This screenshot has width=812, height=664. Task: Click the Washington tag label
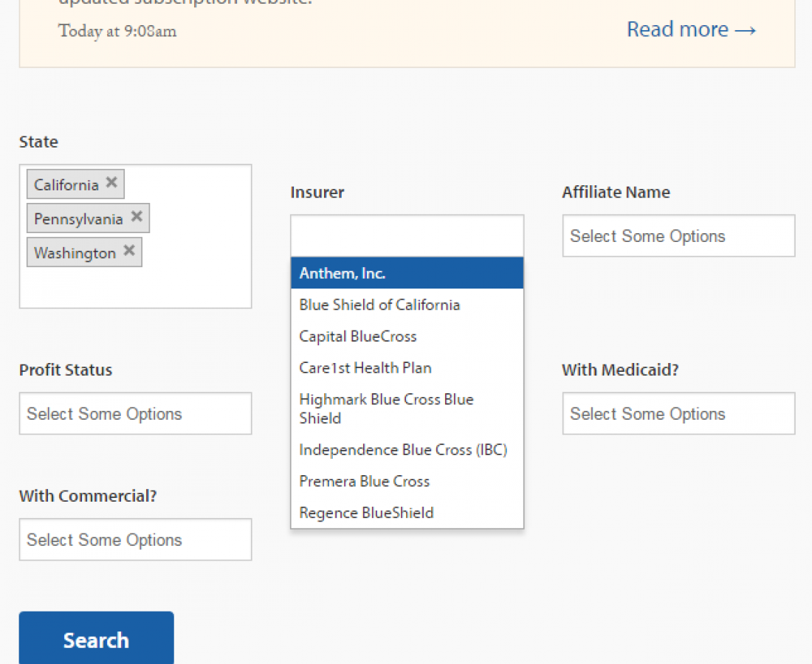[75, 253]
